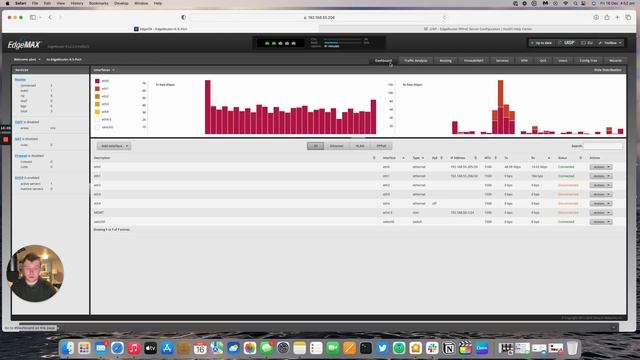Viewport: 640px width, 360px height.
Task: Open Twitter app in dock
Action: 382,348
